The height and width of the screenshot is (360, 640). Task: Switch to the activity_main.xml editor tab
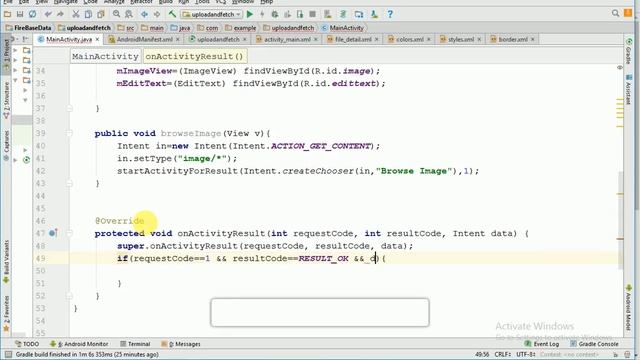pyautogui.click(x=287, y=39)
